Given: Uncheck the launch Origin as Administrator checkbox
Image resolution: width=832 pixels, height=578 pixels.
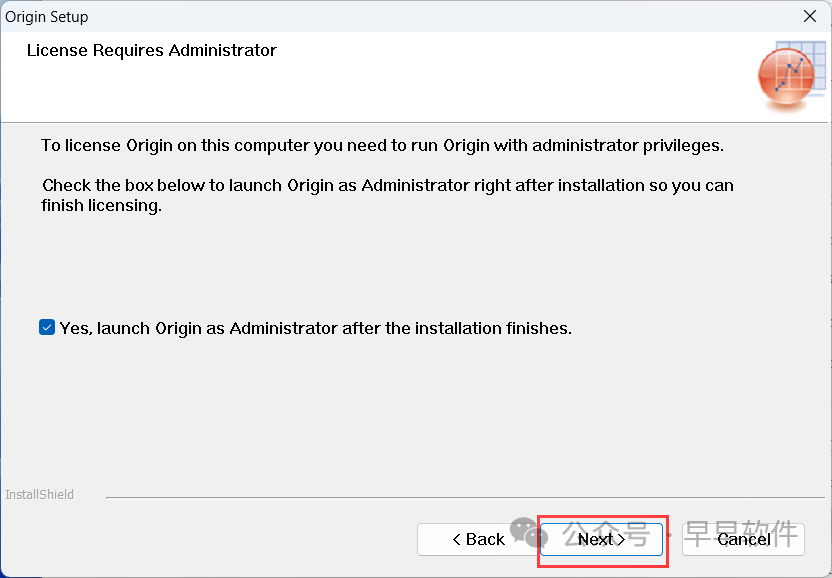Looking at the screenshot, I should (x=47, y=328).
